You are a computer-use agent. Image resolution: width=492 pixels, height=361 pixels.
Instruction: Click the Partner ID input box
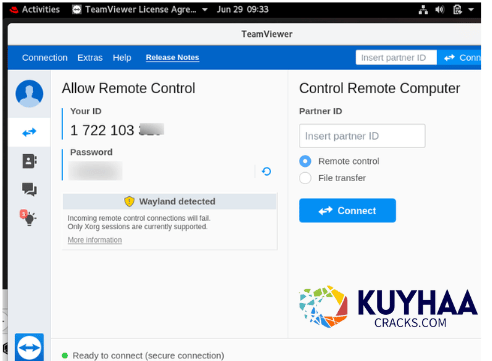point(362,136)
